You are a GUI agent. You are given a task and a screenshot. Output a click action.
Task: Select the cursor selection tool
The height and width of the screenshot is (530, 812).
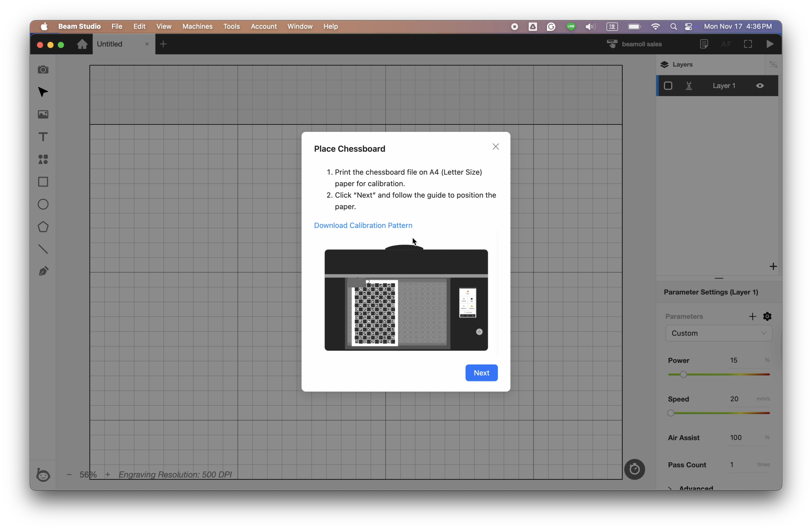pos(43,92)
